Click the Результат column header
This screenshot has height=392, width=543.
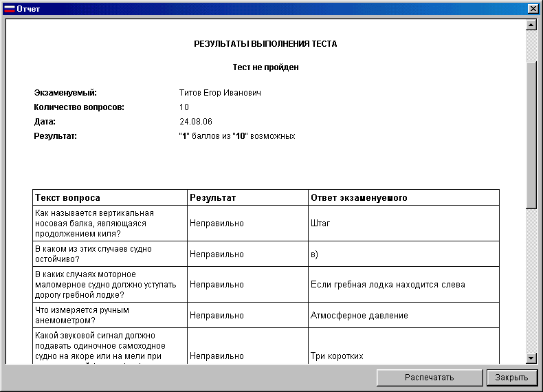coord(212,198)
